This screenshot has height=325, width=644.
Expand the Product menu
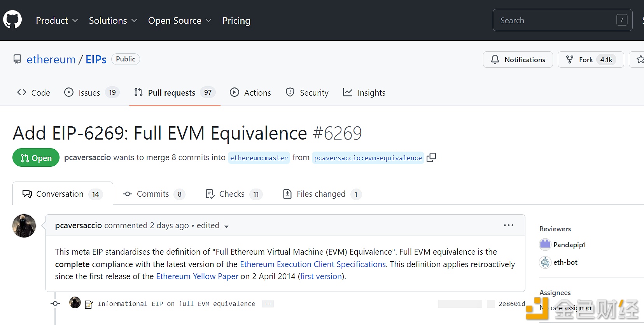[x=57, y=21]
